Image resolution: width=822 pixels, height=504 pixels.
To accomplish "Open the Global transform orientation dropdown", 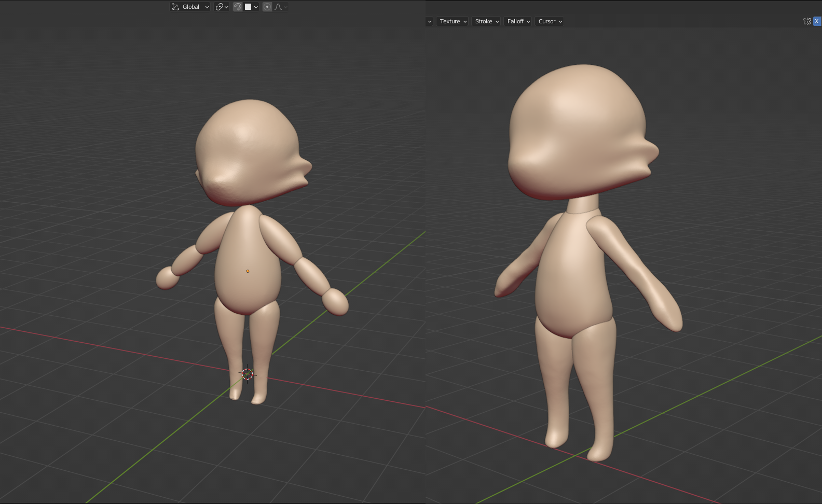I will coord(190,7).
